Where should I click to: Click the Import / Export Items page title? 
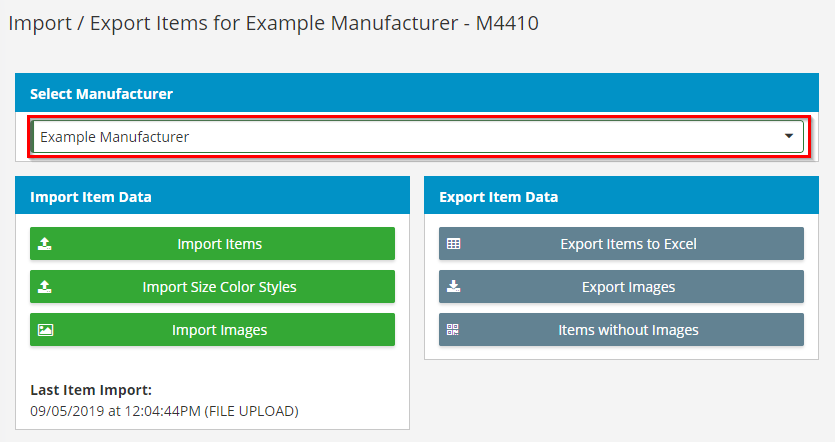273,23
